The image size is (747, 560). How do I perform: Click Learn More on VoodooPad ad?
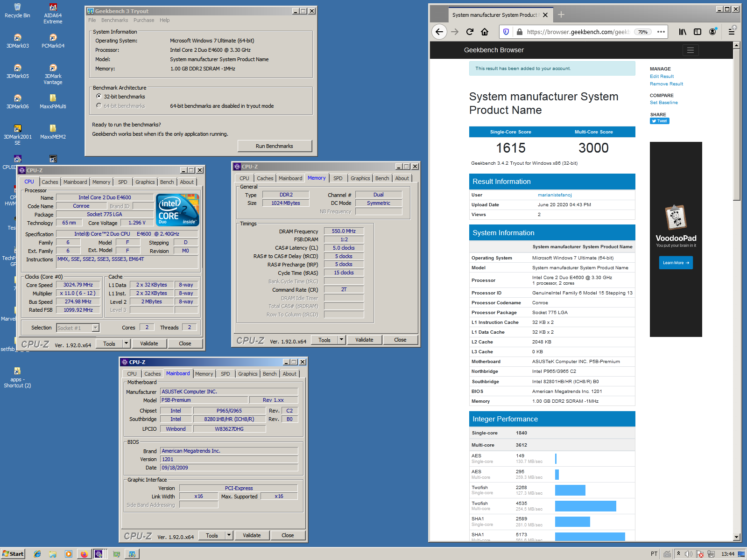click(676, 263)
